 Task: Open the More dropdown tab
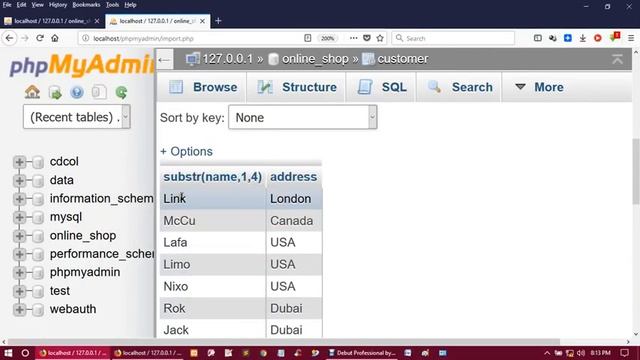coord(539,87)
